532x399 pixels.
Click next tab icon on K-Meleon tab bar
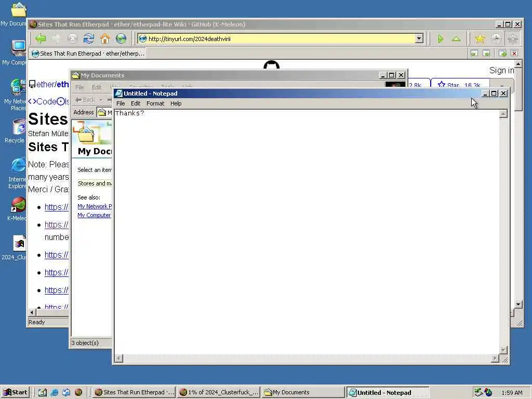[486, 54]
